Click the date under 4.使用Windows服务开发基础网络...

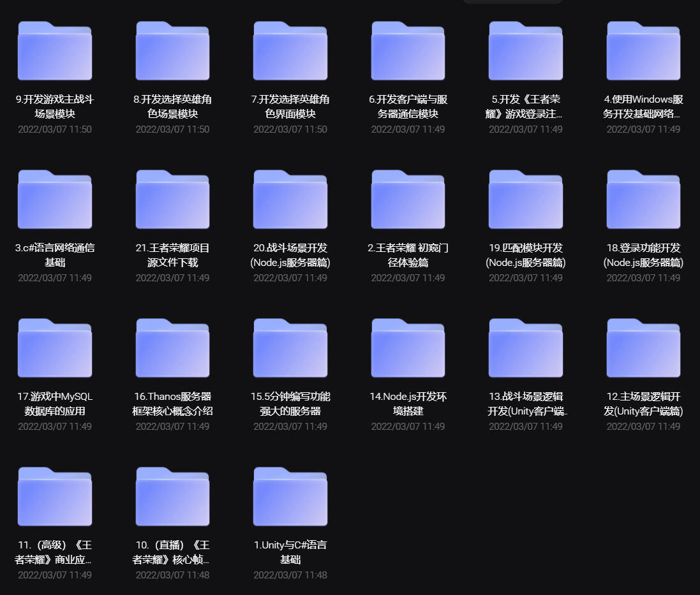point(643,129)
